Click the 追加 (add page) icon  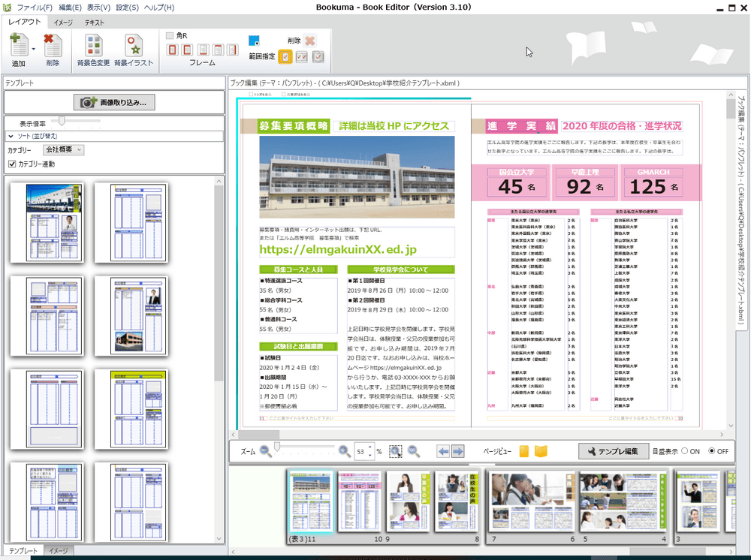point(18,48)
